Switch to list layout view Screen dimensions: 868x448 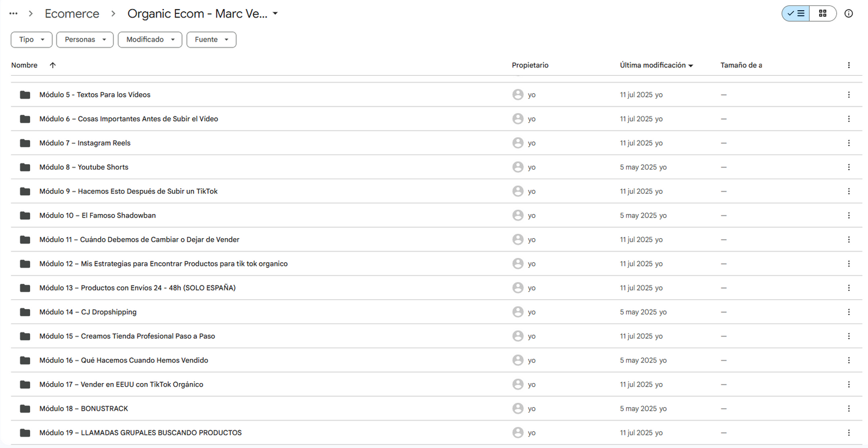click(795, 13)
